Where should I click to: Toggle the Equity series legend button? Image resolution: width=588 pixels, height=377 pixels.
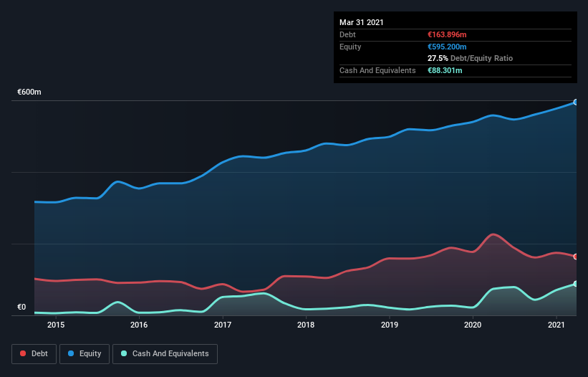point(85,354)
